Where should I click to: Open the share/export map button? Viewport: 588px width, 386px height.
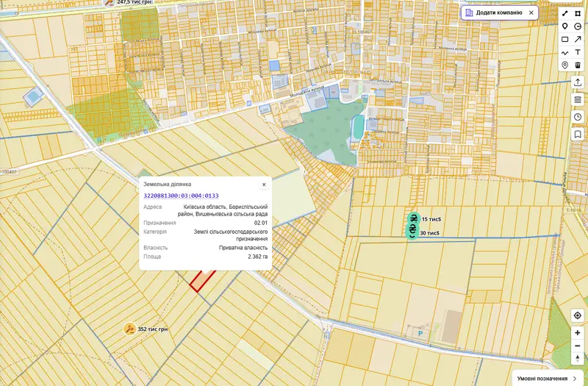578,82
